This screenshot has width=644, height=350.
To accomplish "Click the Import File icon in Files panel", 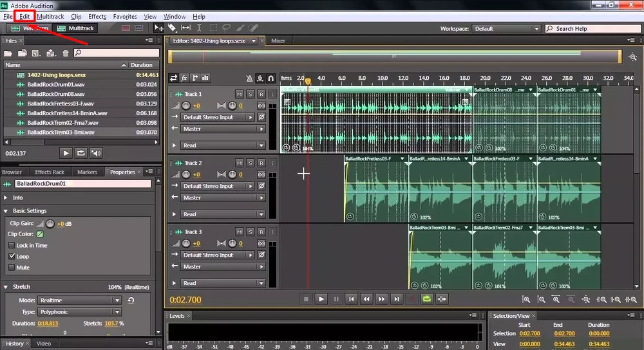I will pos(23,53).
